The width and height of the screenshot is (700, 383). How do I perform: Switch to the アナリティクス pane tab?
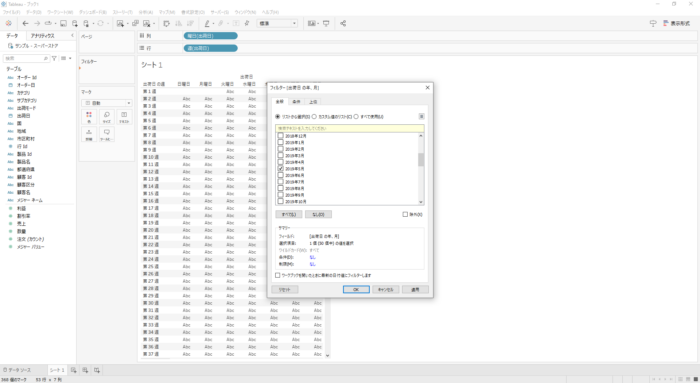(42, 35)
